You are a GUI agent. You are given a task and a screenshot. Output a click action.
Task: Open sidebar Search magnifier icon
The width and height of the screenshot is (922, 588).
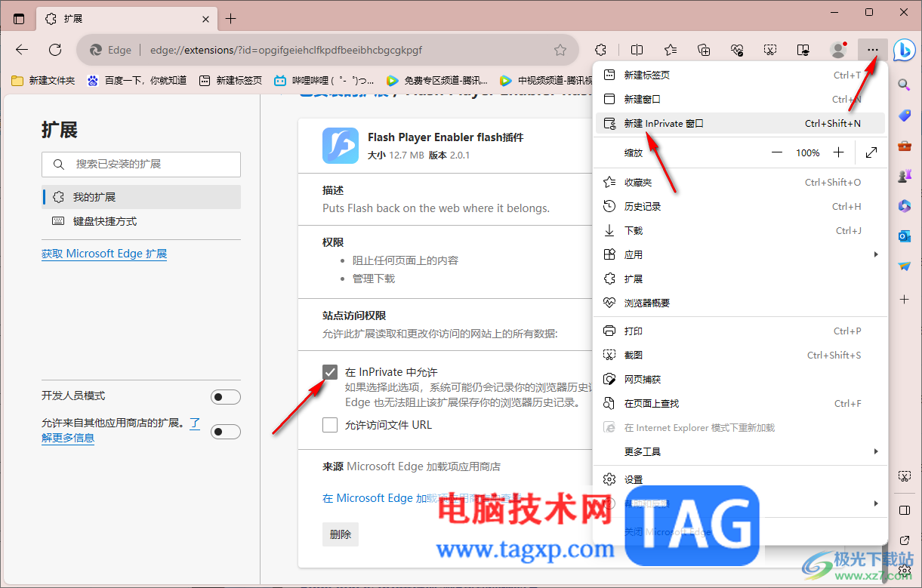904,85
